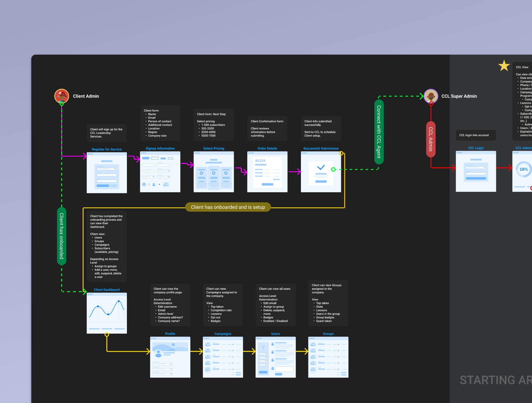Select the Campaigns list wireframe

[223, 357]
